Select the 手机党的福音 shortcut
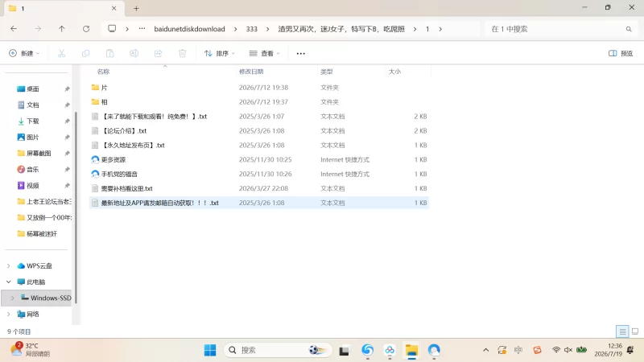This screenshot has height=362, width=644. (119, 174)
